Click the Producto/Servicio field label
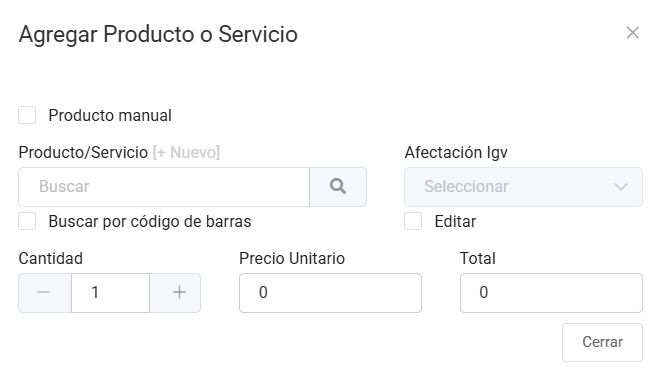This screenshot has height=392, width=658. coord(83,152)
